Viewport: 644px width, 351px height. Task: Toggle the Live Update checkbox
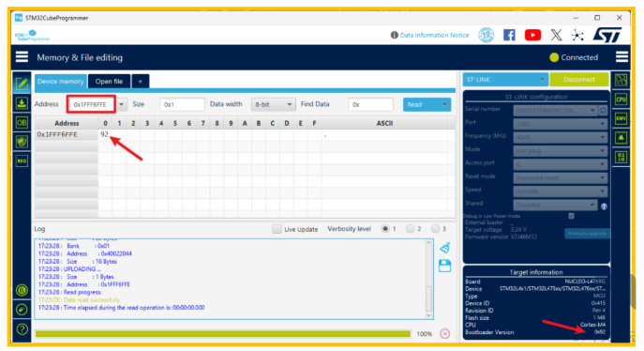(277, 229)
